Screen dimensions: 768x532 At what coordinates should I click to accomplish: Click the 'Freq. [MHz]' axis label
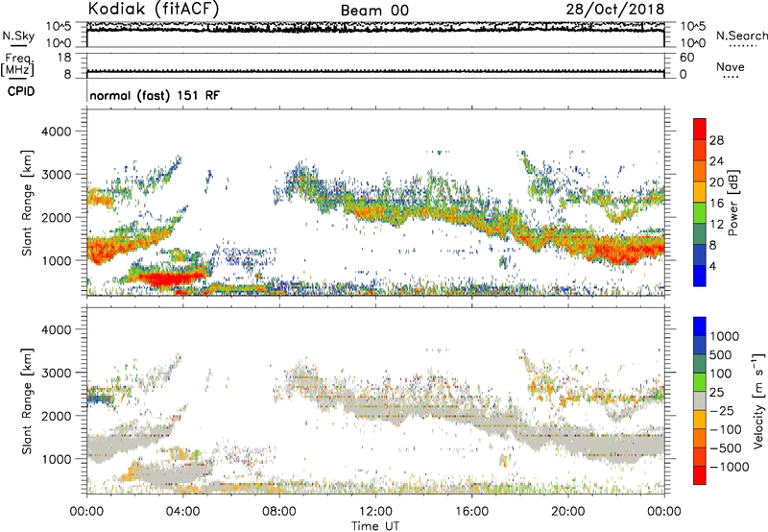click(17, 64)
